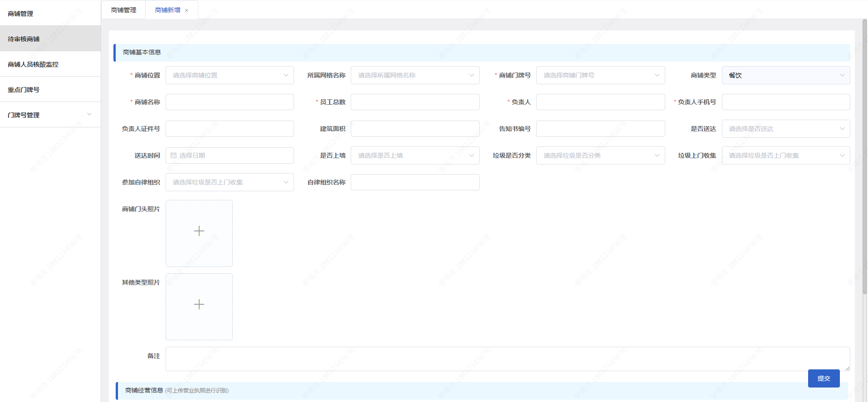This screenshot has height=402, width=868.
Task: Open the 所属网格名称 dropdown
Action: 415,75
